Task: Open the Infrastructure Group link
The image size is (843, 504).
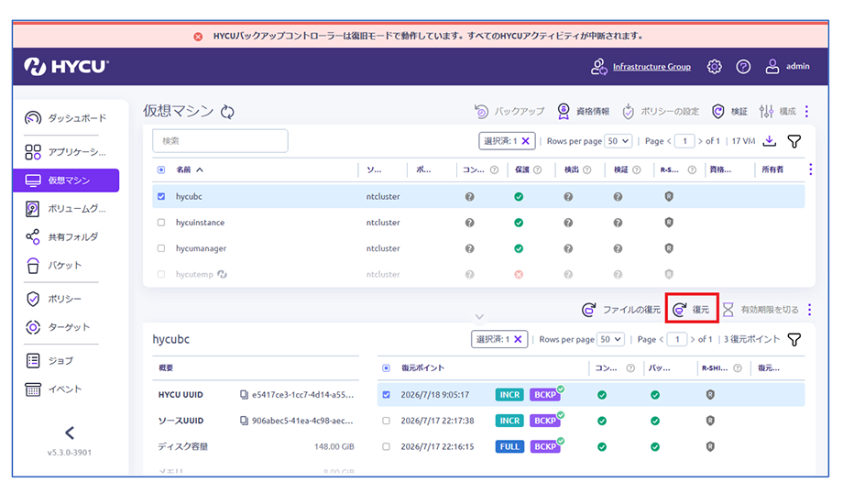Action: tap(651, 67)
